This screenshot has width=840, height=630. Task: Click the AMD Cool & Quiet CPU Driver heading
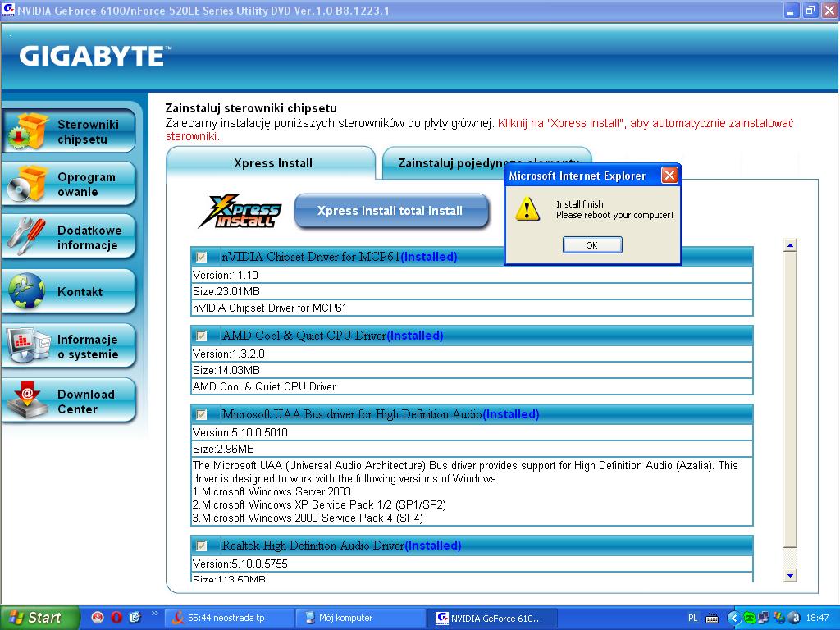(x=332, y=336)
